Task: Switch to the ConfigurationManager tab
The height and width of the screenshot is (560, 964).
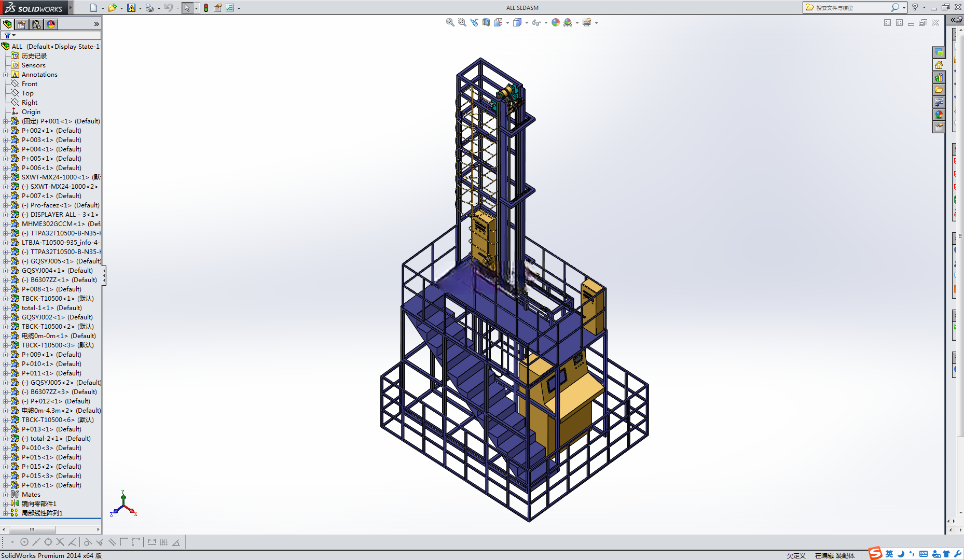Action: [36, 24]
